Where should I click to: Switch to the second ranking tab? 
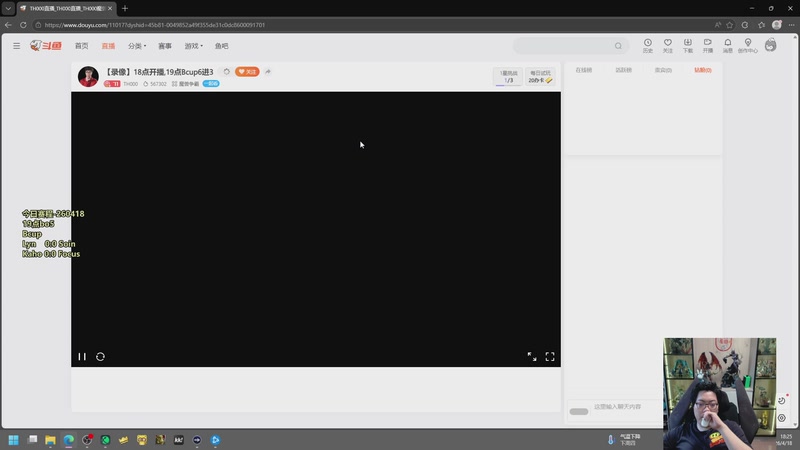pos(623,70)
